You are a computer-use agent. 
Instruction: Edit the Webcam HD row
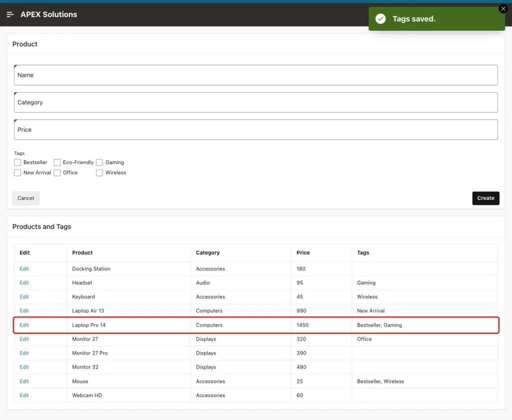(x=24, y=395)
